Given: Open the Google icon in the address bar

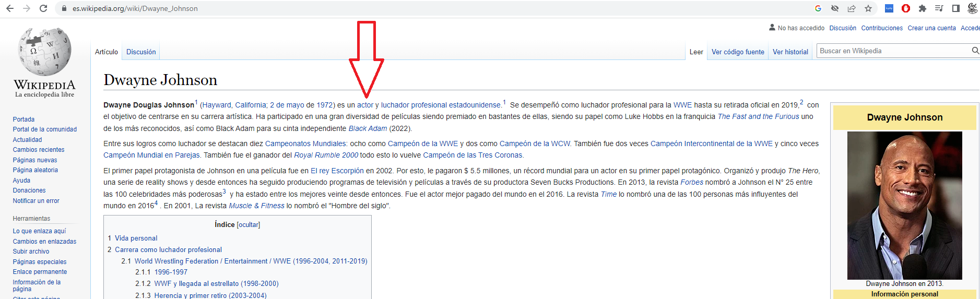Looking at the screenshot, I should tap(818, 8).
